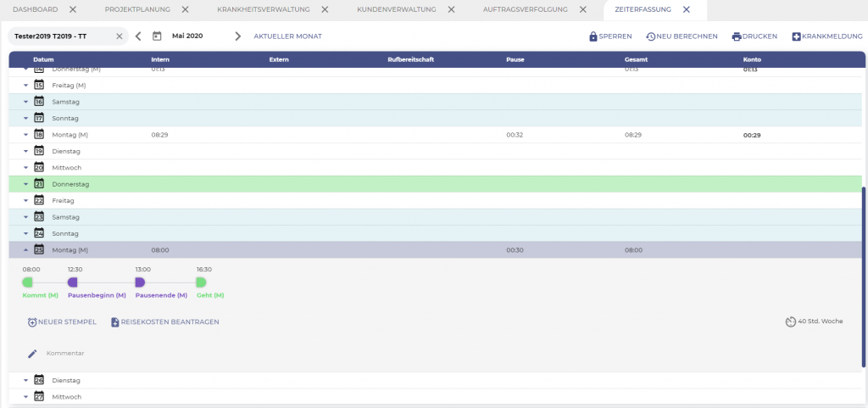Click the Sperren lock icon

click(593, 36)
